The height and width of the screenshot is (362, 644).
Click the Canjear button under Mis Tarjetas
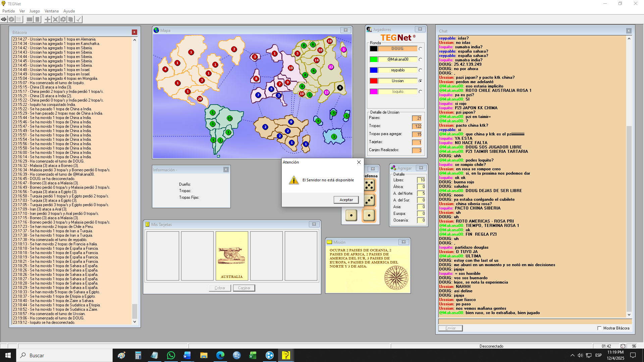point(244,288)
